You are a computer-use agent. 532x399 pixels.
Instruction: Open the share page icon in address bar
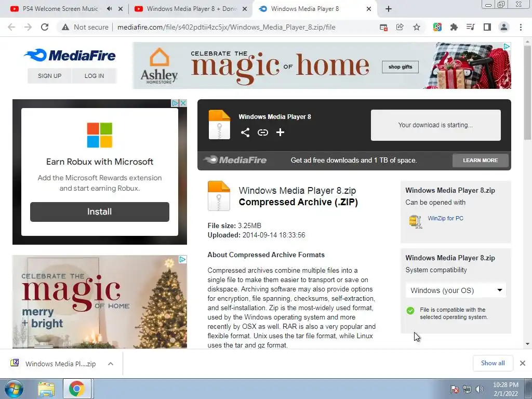point(400,27)
